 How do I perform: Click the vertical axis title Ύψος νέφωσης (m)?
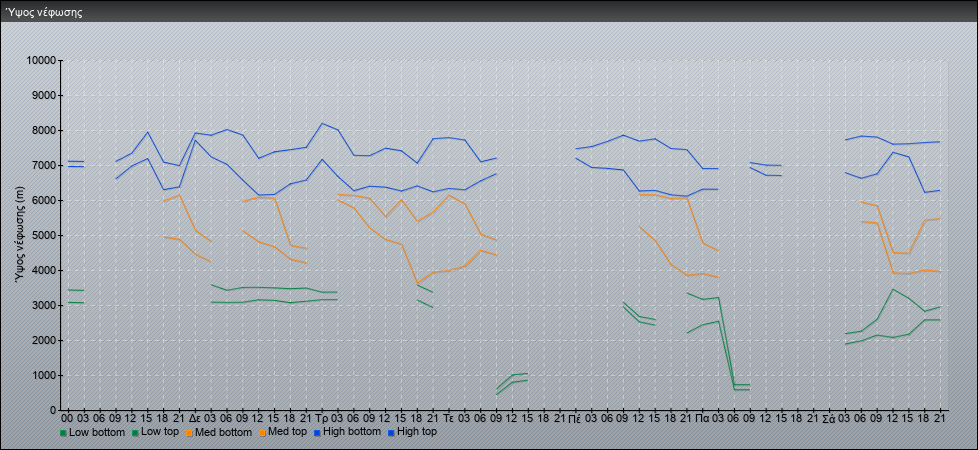tap(20, 235)
